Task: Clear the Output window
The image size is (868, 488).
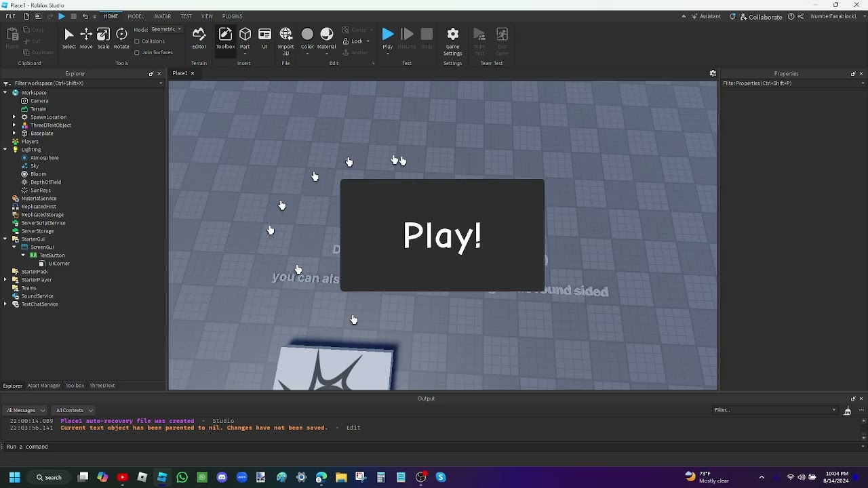Action: [847, 411]
